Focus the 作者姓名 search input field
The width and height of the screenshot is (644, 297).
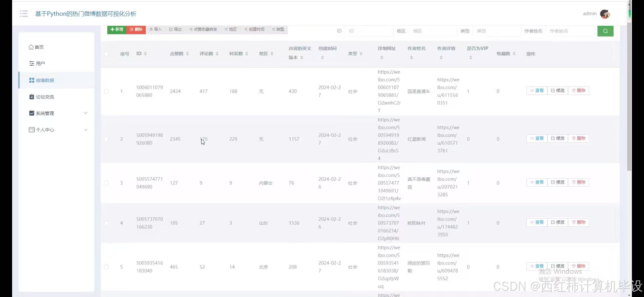[x=571, y=31]
